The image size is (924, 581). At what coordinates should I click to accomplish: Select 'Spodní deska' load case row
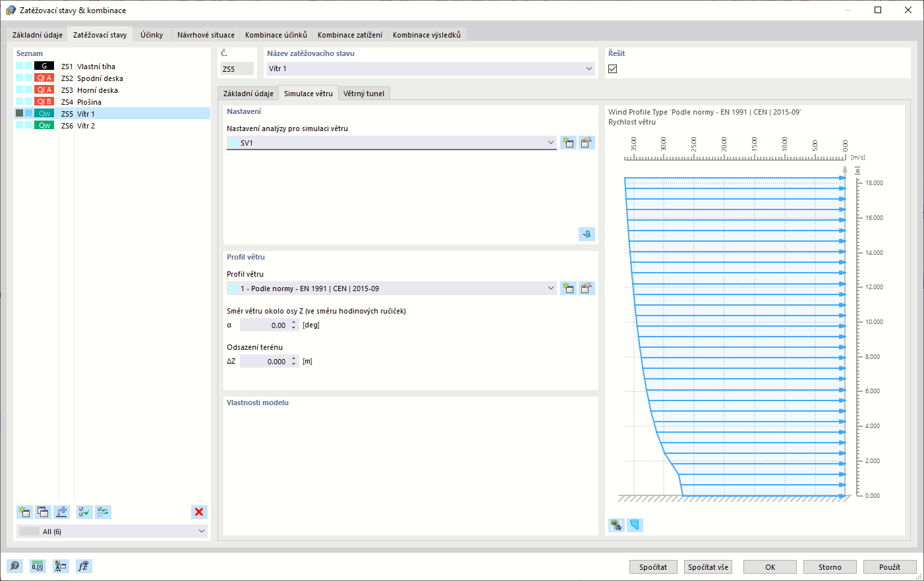(x=112, y=78)
